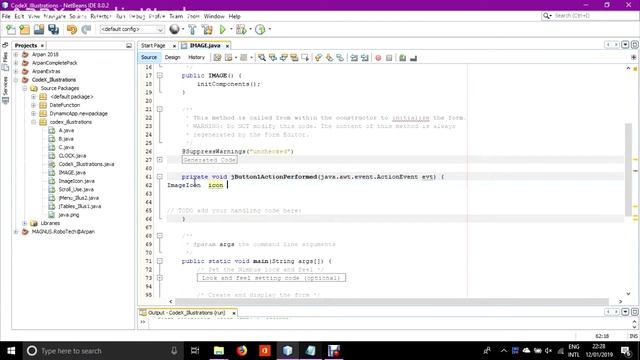
Task: Expand the Generated Code fold on line 27
Action: [160, 160]
